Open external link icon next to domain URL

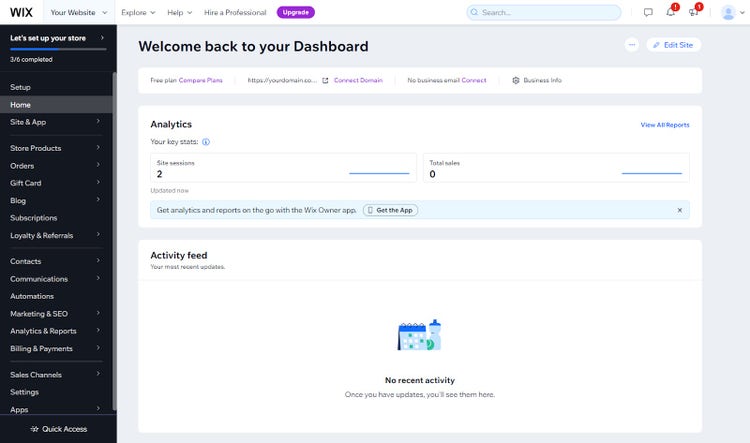coord(325,80)
